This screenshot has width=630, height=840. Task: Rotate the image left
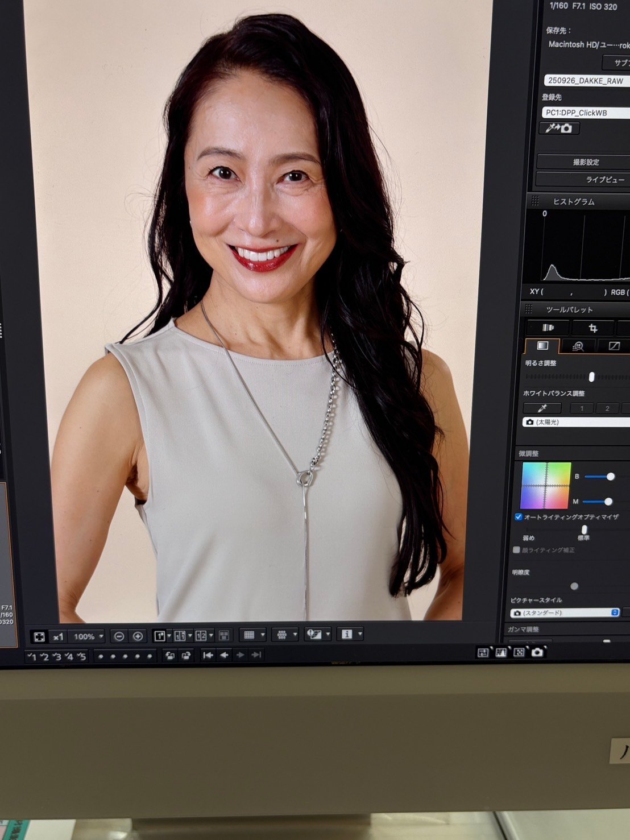point(169,656)
